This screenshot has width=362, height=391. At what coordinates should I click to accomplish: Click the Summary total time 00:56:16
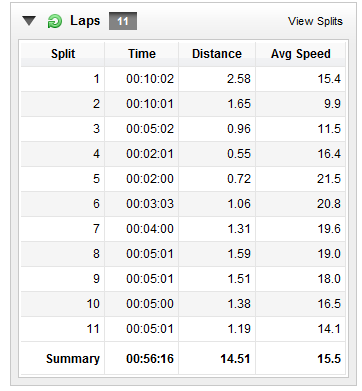150,359
